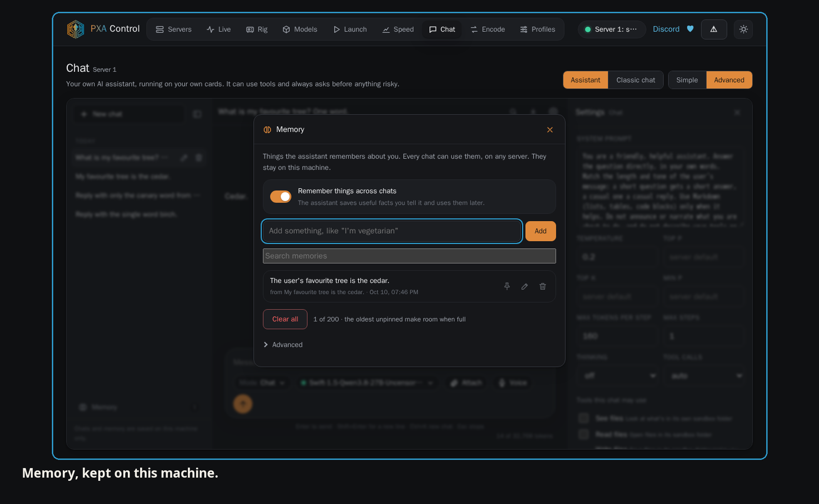Close the Memory dialog
This screenshot has height=504, width=819.
pyautogui.click(x=550, y=130)
